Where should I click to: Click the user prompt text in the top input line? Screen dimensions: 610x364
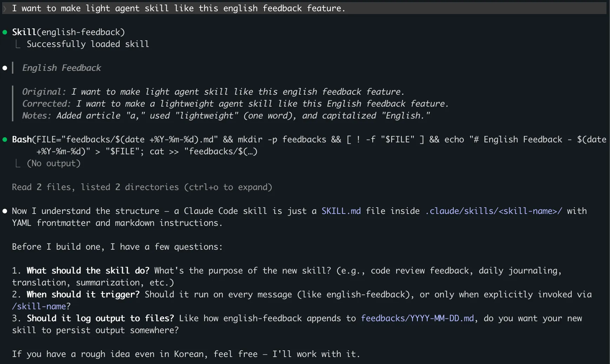pos(178,8)
